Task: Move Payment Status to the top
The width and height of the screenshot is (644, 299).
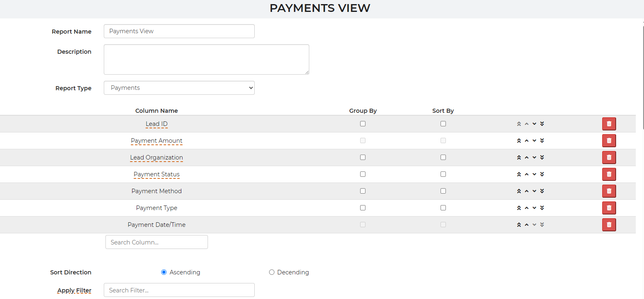Action: point(519,174)
